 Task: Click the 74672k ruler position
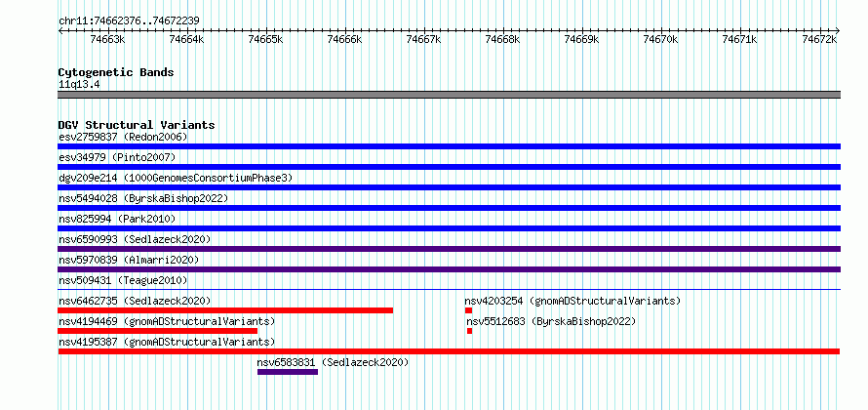[819, 39]
